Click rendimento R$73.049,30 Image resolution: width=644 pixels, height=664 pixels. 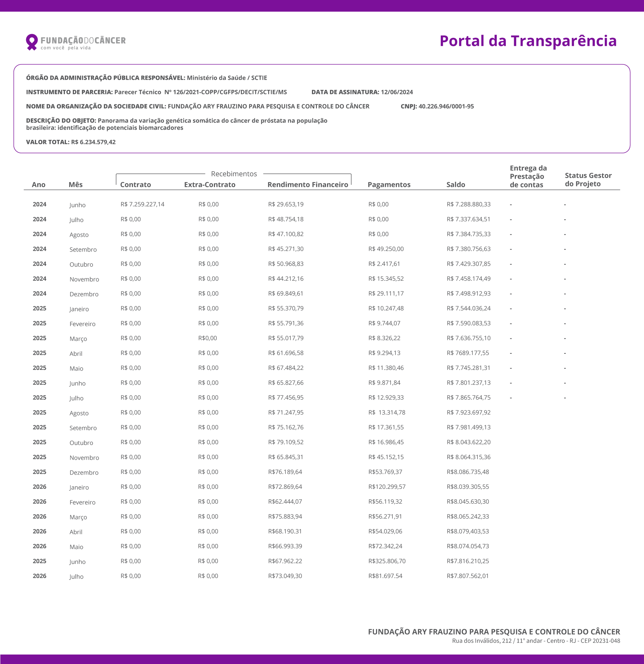pos(285,576)
